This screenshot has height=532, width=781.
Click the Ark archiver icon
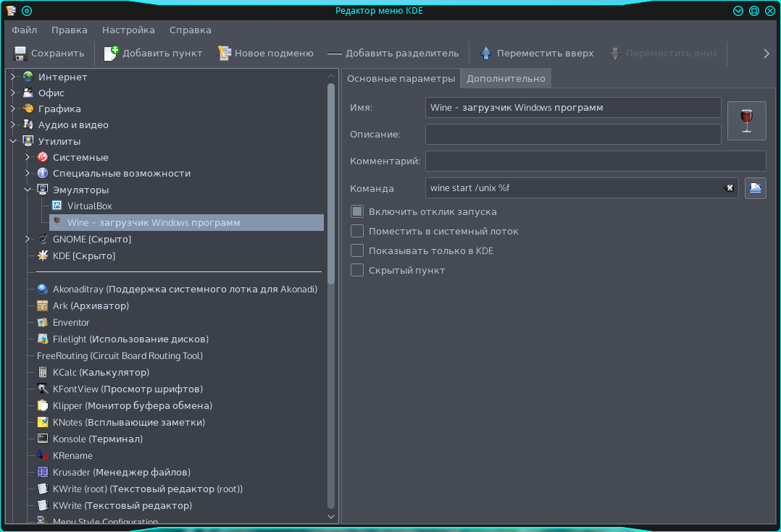click(x=43, y=305)
